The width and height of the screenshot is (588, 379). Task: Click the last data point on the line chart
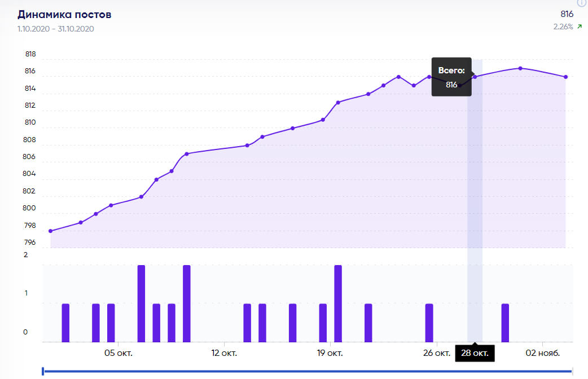[x=565, y=77]
